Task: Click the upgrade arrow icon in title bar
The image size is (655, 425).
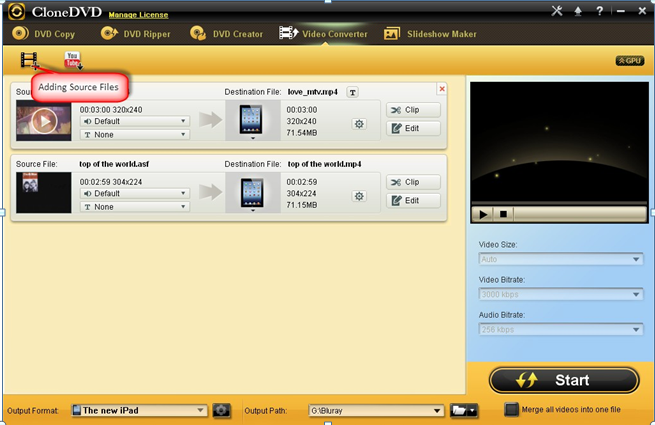Action: [x=578, y=11]
